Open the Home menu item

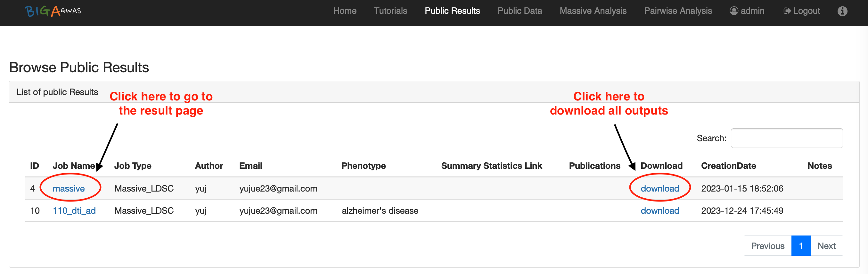(344, 11)
